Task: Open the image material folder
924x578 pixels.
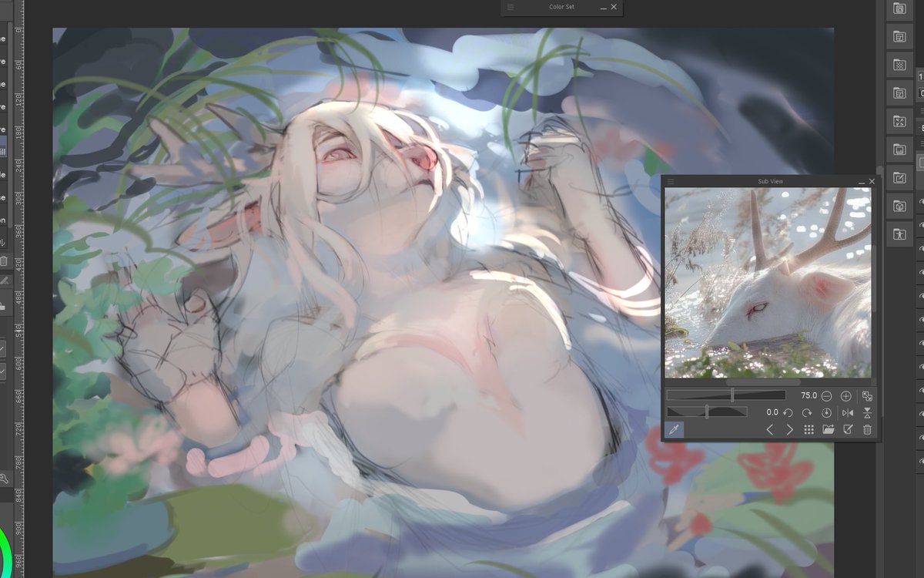Action: tap(899, 150)
